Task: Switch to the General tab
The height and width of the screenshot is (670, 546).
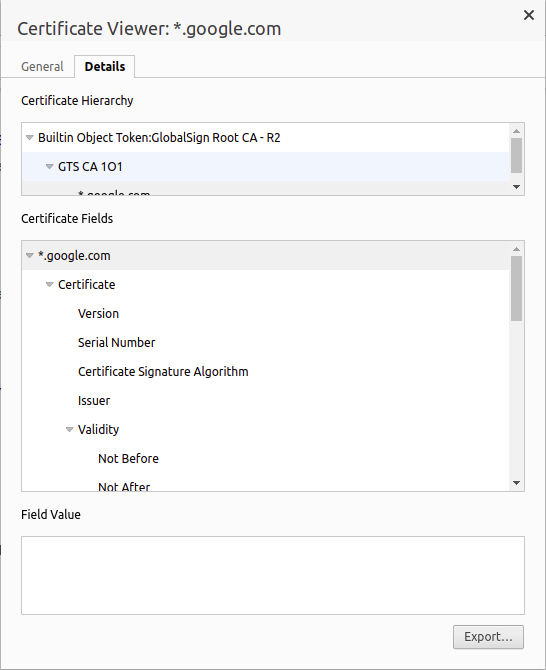Action: pyautogui.click(x=42, y=67)
